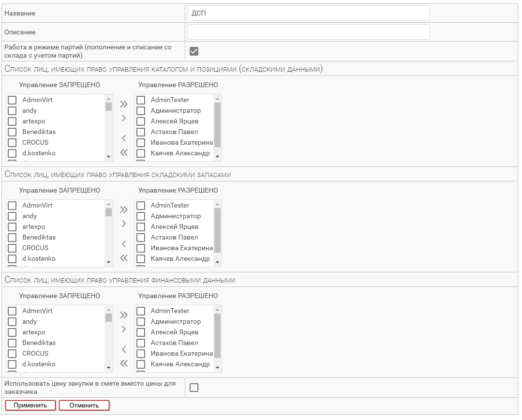The image size is (522, 420).
Task: Move selected user to allowed in finance section
Action: point(124,329)
